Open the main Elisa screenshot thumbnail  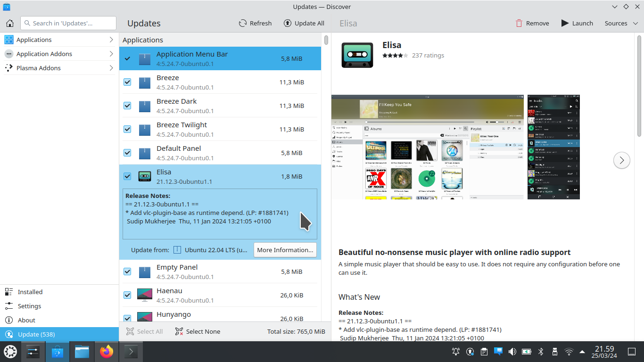(428, 147)
